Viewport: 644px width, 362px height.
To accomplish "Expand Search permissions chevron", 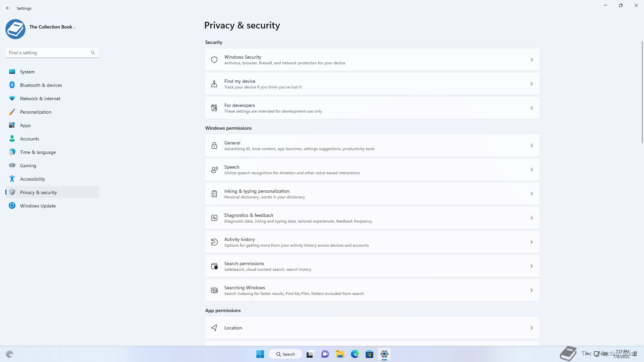I will (532, 266).
